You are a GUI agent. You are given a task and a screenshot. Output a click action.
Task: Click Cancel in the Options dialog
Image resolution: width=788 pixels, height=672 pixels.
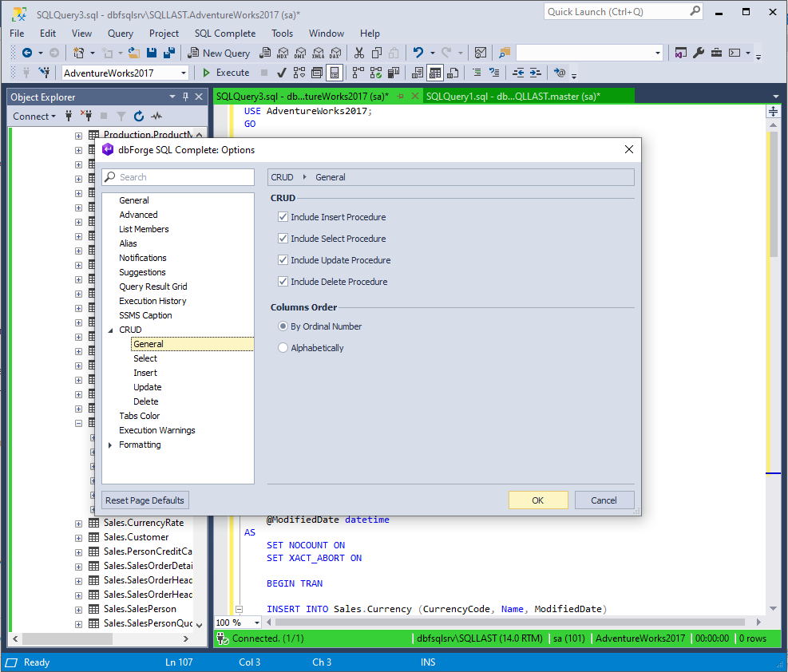click(604, 500)
